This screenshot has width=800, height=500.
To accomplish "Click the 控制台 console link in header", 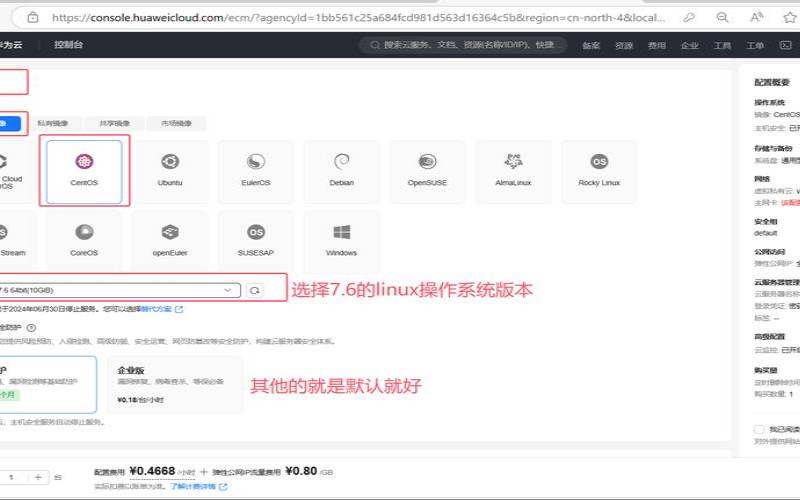I will [x=69, y=45].
